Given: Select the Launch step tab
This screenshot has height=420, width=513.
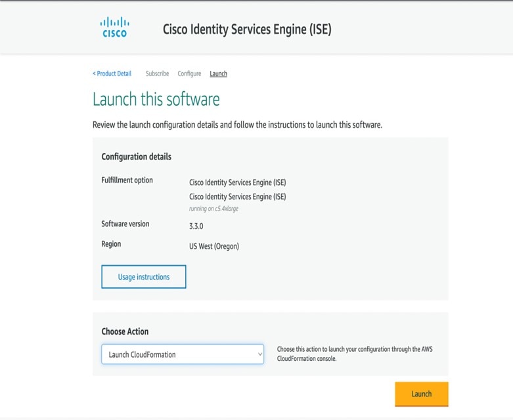Looking at the screenshot, I should pyautogui.click(x=218, y=73).
